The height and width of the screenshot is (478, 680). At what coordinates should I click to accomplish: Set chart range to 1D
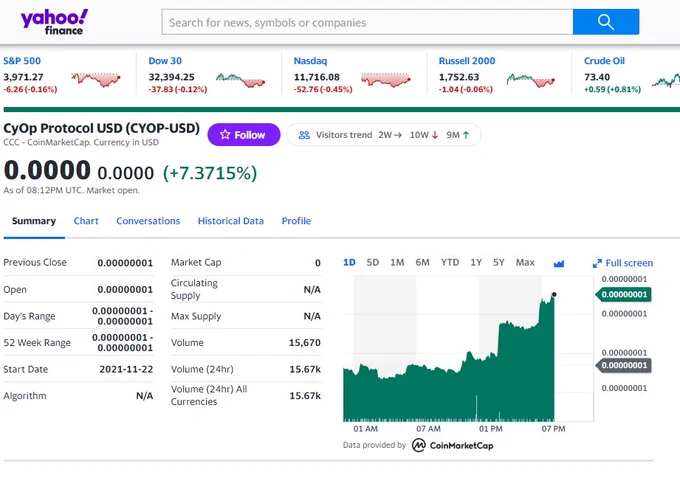click(x=349, y=262)
